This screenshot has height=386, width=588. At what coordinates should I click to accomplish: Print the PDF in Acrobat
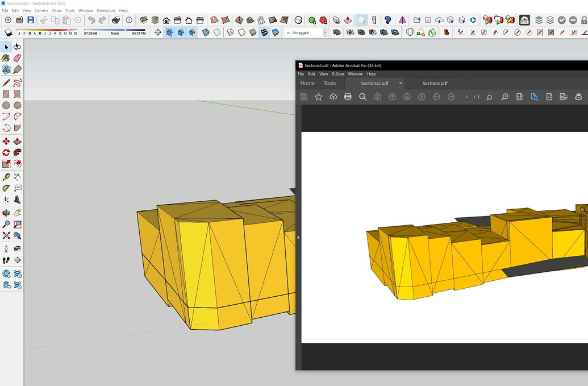point(348,97)
